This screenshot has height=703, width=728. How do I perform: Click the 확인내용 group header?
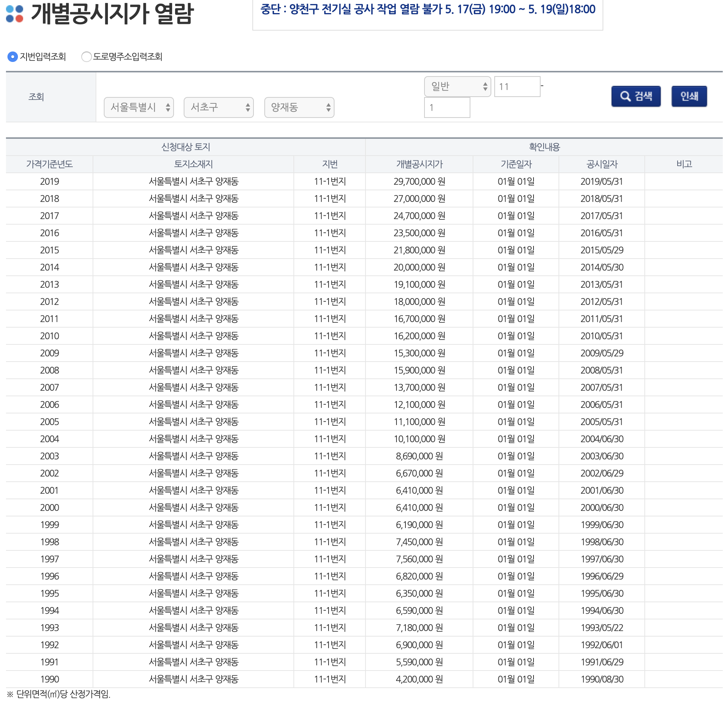(544, 147)
